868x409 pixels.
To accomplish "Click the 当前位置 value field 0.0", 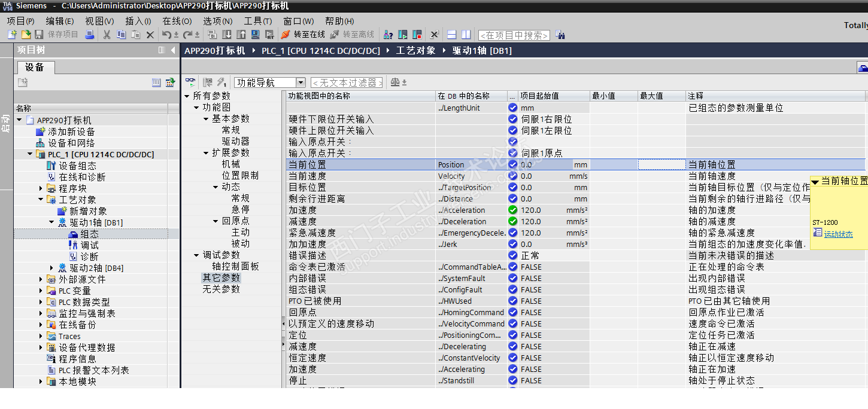I will click(x=554, y=164).
